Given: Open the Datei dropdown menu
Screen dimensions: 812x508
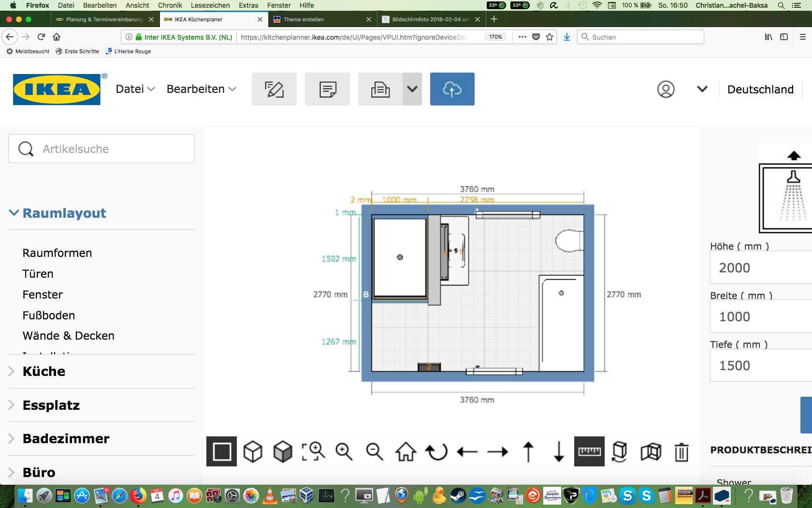Looking at the screenshot, I should [135, 89].
